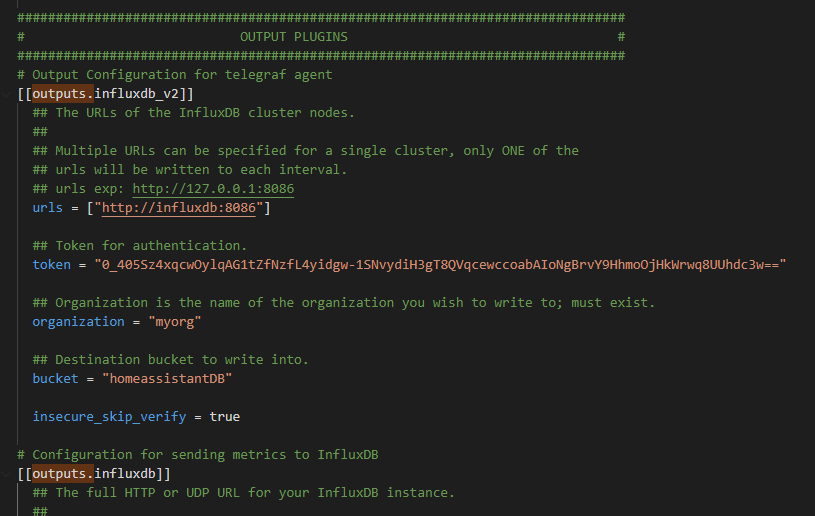Click inside the long token string value
The image size is (815, 516).
440,264
